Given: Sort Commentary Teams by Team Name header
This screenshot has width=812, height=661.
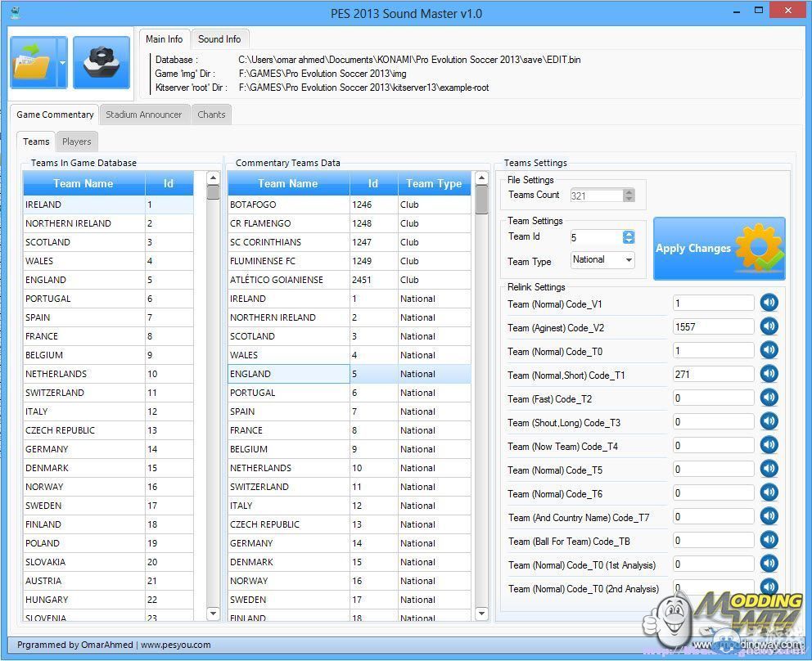Looking at the screenshot, I should coord(288,183).
